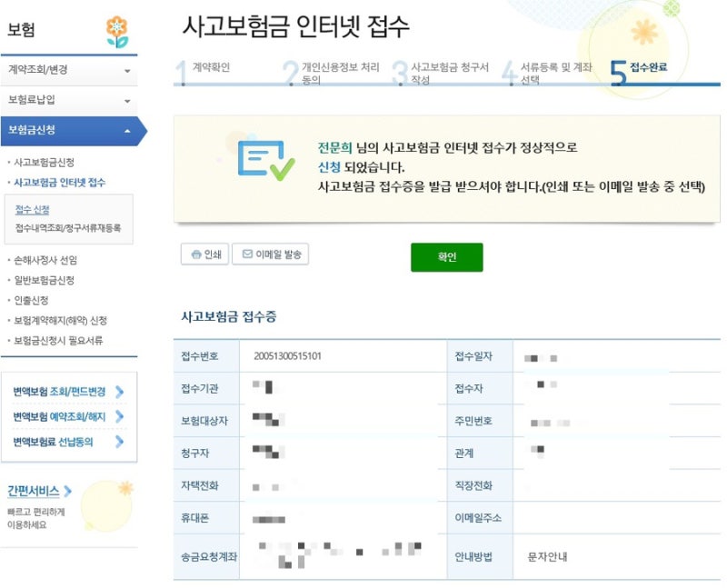Click the 이메일주소 label cell
The width and height of the screenshot is (727, 588).
[x=480, y=517]
